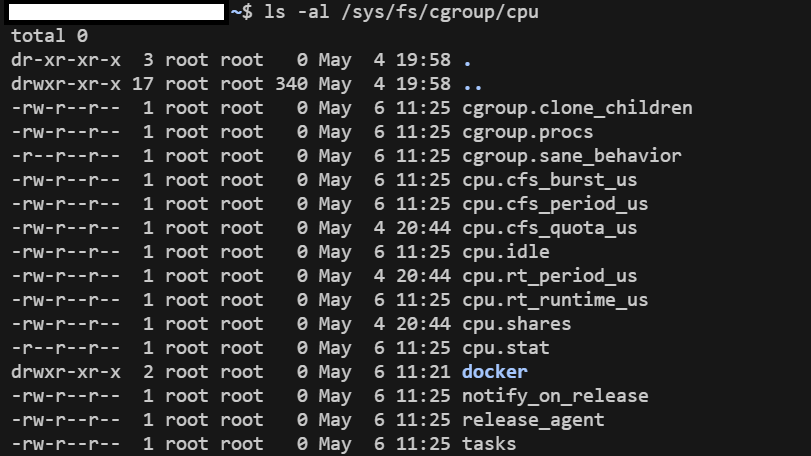Click the redacted prompt username box
This screenshot has width=811, height=456.
116,12
